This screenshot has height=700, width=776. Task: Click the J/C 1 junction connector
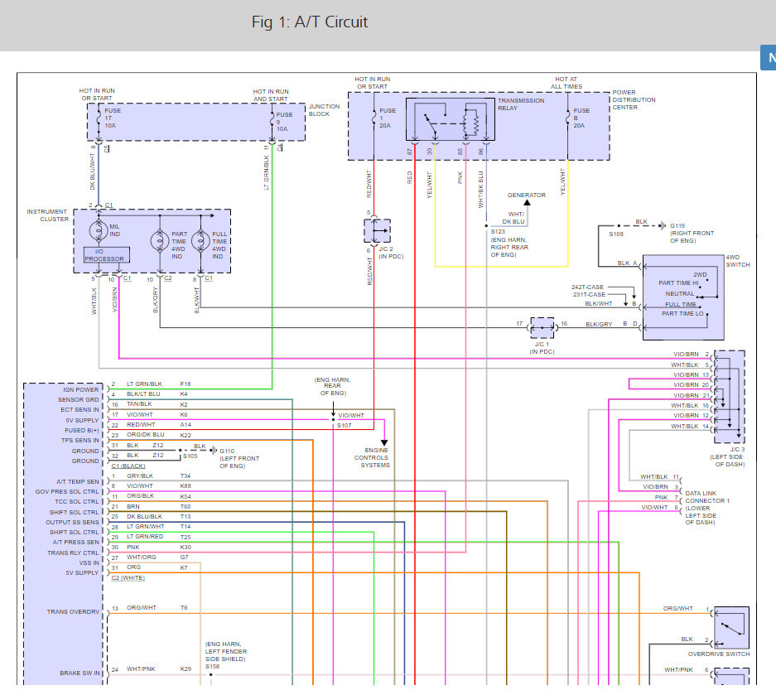tap(542, 328)
